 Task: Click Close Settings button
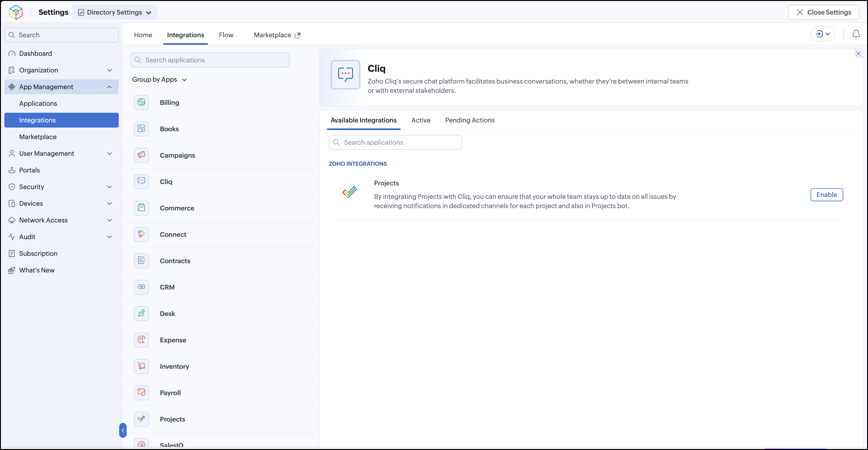point(824,12)
